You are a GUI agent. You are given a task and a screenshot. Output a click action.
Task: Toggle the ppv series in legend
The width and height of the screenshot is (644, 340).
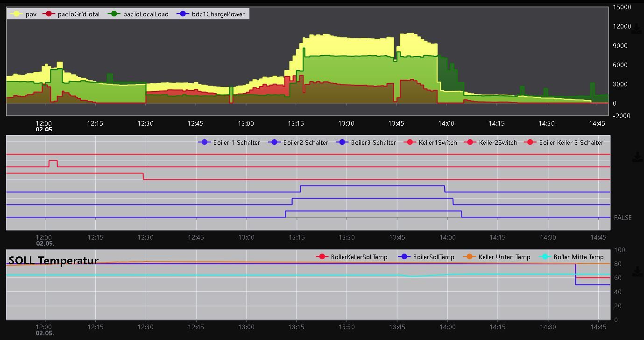23,14
